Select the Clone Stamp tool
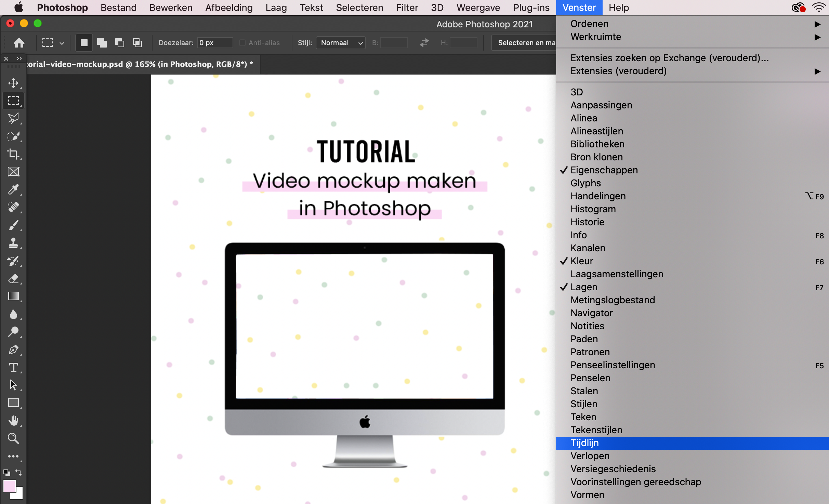 13,243
